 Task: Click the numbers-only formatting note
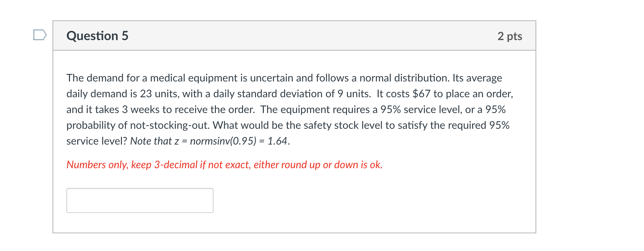224,165
